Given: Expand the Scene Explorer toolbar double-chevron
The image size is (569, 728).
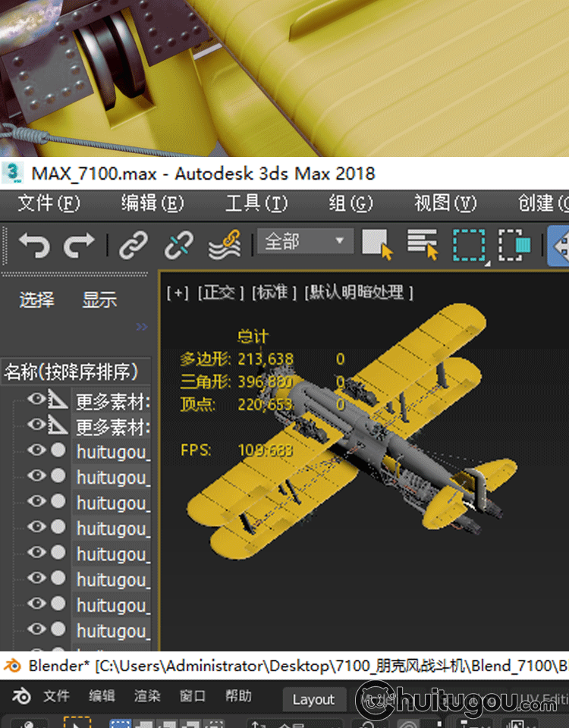Looking at the screenshot, I should click(142, 327).
